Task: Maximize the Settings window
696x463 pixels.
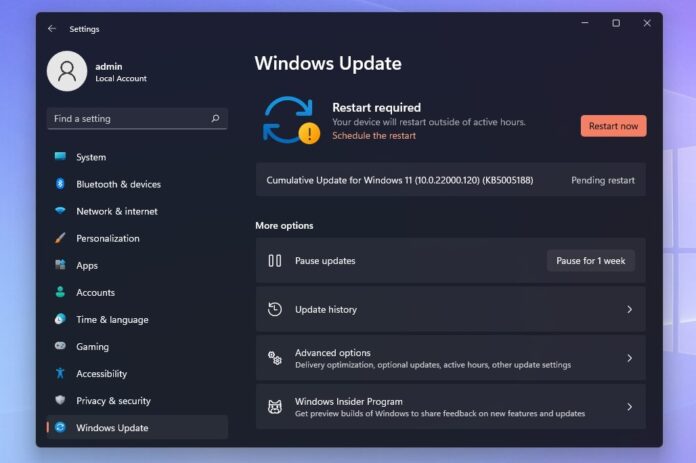Action: pyautogui.click(x=616, y=23)
